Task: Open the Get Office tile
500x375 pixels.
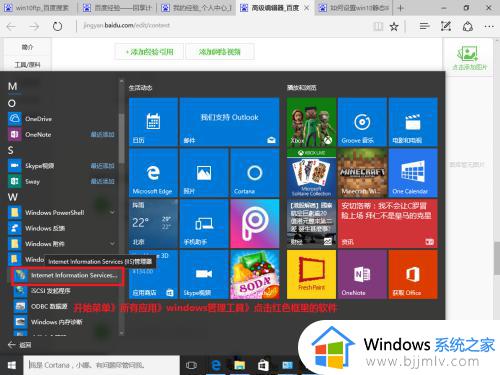Action: point(413,275)
